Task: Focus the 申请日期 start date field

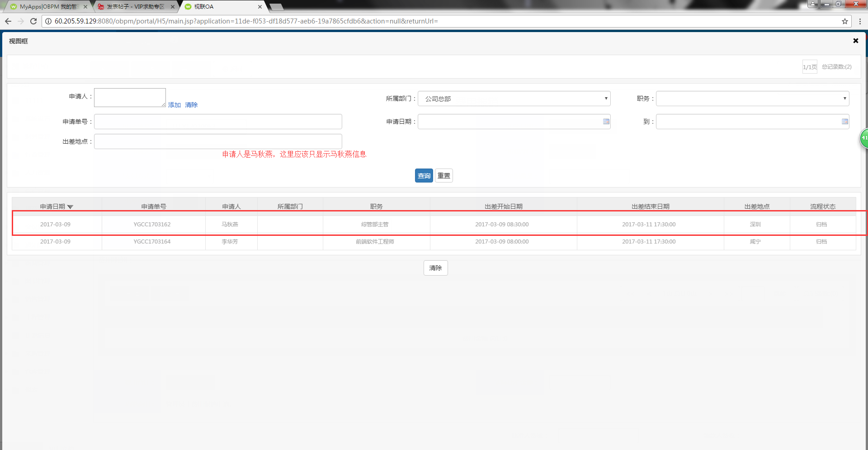Action: (x=514, y=122)
